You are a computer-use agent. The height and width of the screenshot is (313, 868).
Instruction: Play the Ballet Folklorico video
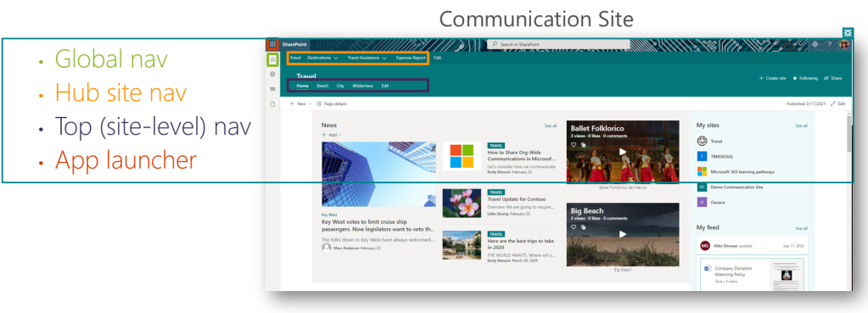click(x=623, y=152)
